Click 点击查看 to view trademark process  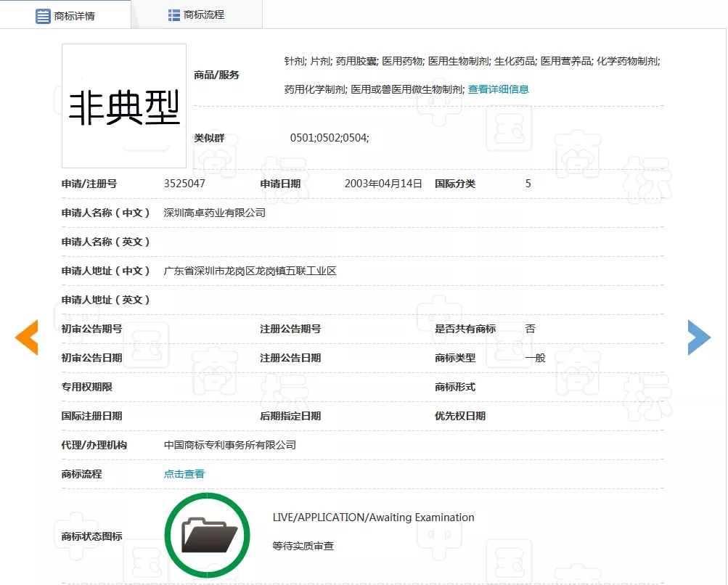coord(184,473)
